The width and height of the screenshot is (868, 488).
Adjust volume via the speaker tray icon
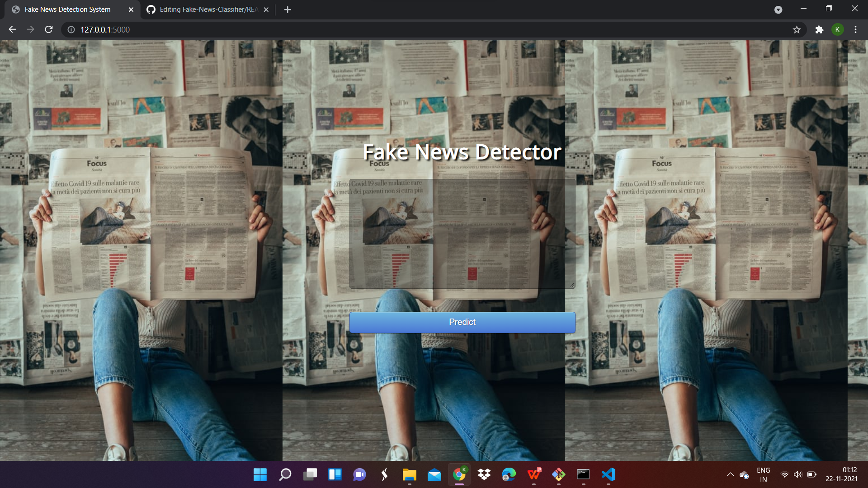[798, 474]
